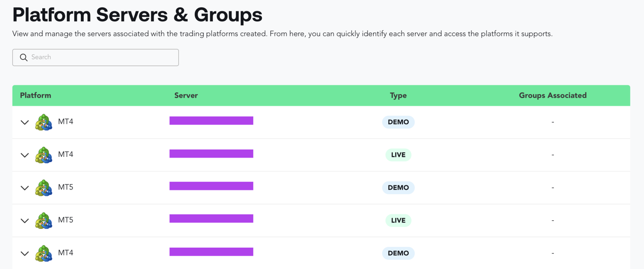Click the magnifying glass search icon
The image size is (644, 269).
click(x=24, y=57)
